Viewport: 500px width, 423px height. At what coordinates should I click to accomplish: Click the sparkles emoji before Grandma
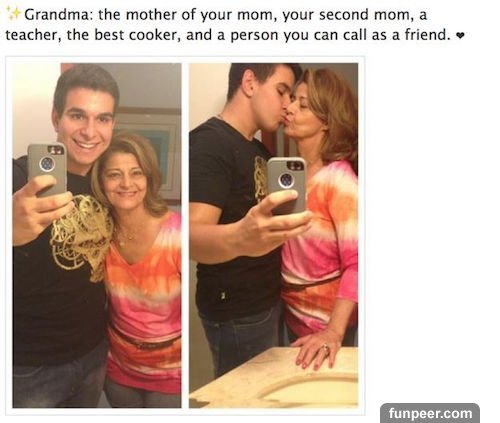click(x=13, y=14)
